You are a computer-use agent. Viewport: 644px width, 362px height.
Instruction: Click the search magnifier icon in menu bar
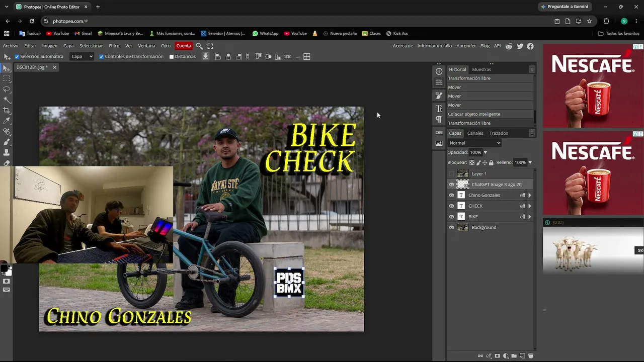[x=199, y=46]
